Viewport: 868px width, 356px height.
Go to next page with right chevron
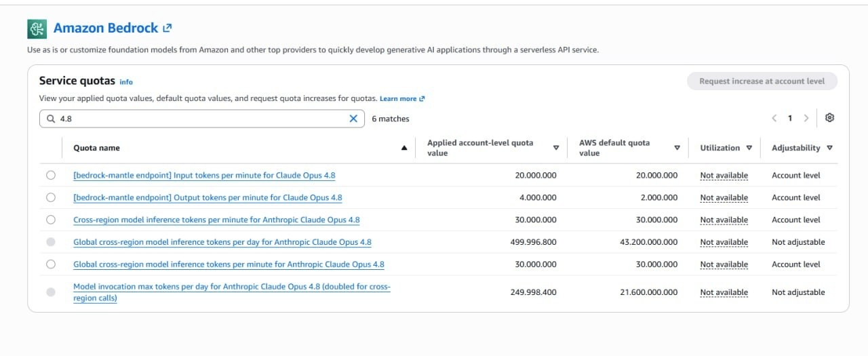pyautogui.click(x=806, y=118)
